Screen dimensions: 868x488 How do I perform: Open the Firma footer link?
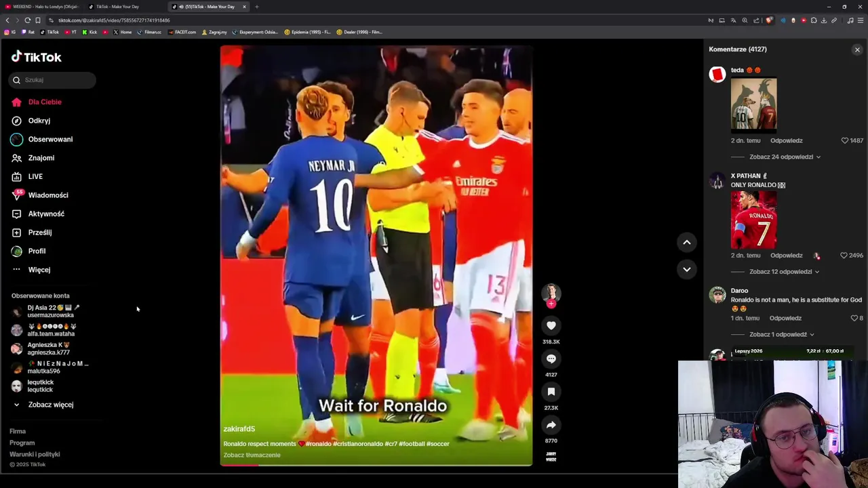[18, 431]
